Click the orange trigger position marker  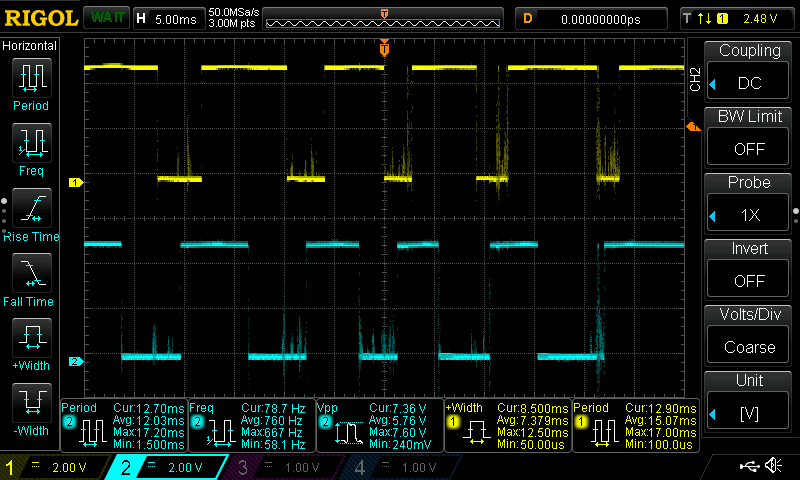(384, 48)
